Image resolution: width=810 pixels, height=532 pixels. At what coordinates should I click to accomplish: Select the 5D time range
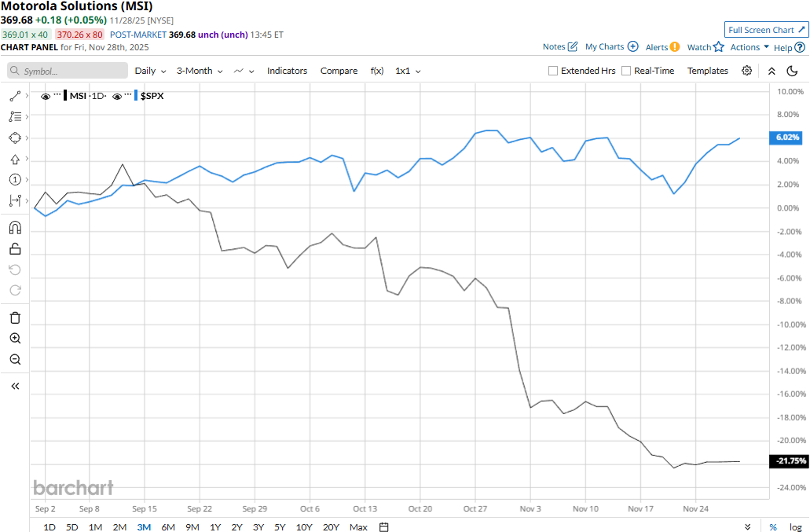[x=71, y=526]
